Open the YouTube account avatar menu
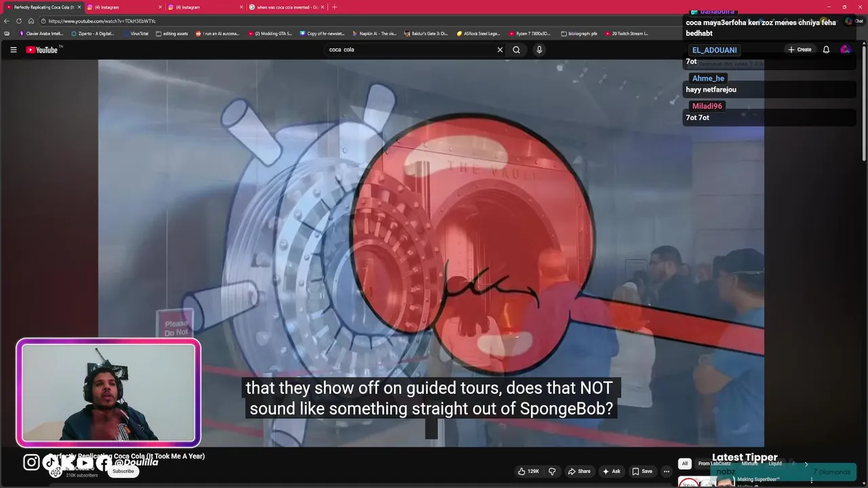Screen dimensions: 868x488 [845, 49]
